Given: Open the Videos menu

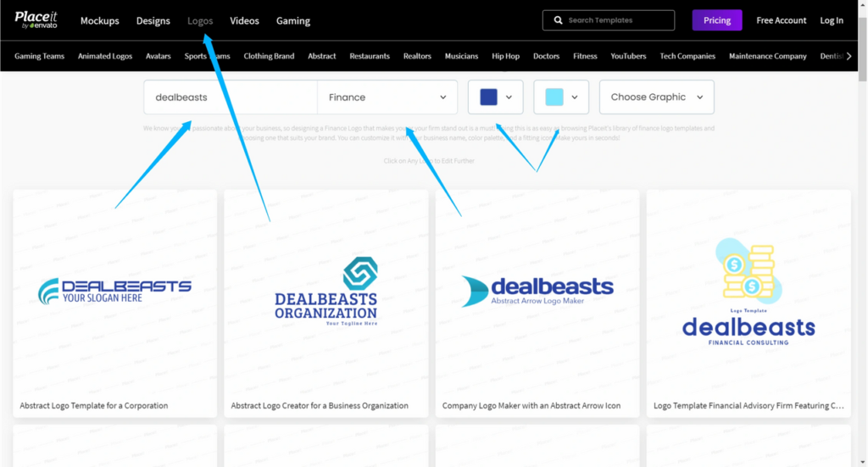Looking at the screenshot, I should click(244, 20).
